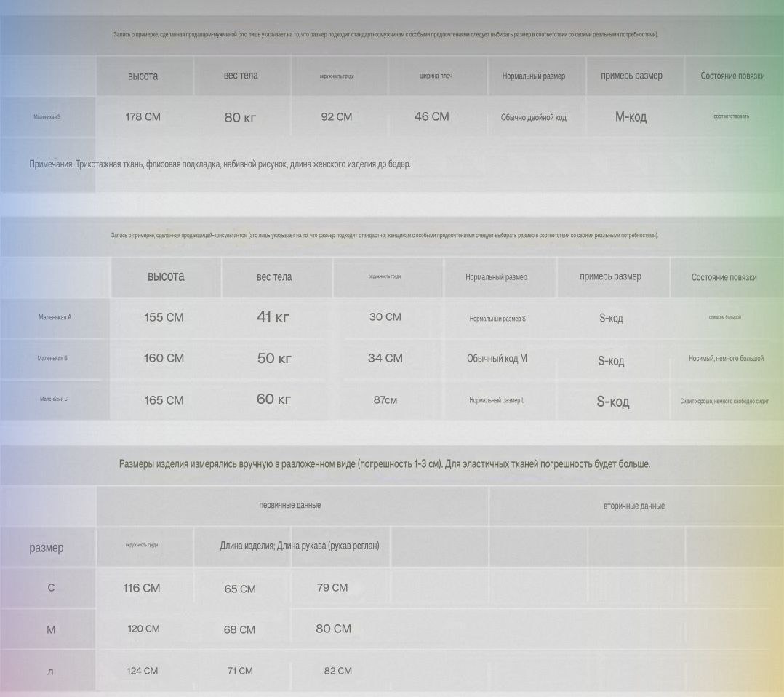The height and width of the screenshot is (697, 784).
Task: Click the 'Носимый, немного большой' fit cell
Action: 726,359
